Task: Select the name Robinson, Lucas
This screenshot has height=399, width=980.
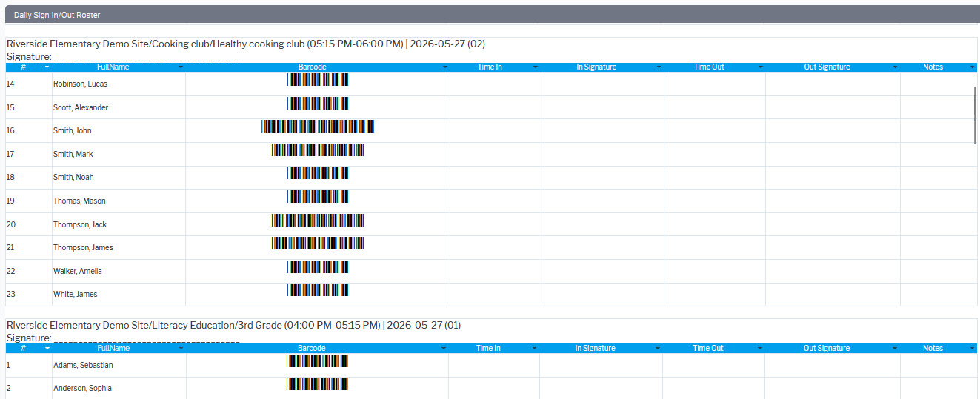Action: (x=80, y=84)
